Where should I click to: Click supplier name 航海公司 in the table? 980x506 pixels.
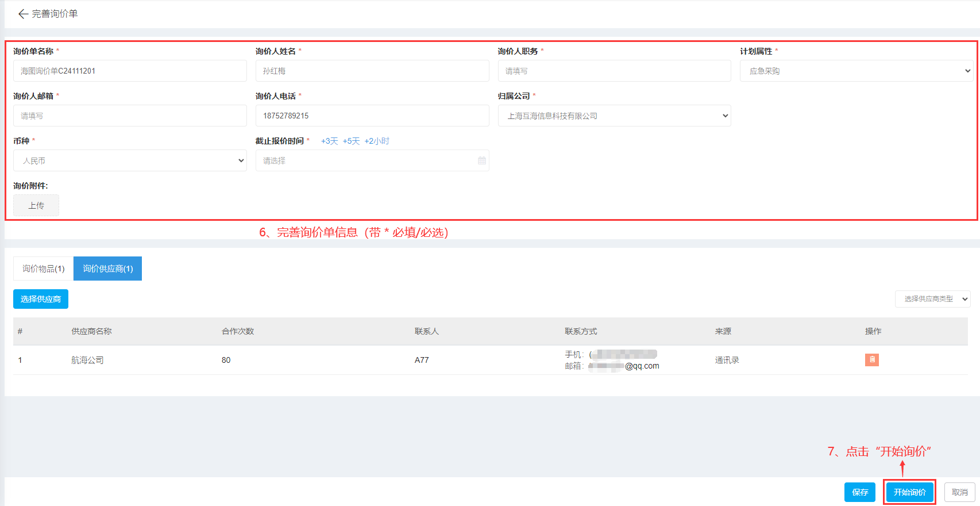(87, 360)
